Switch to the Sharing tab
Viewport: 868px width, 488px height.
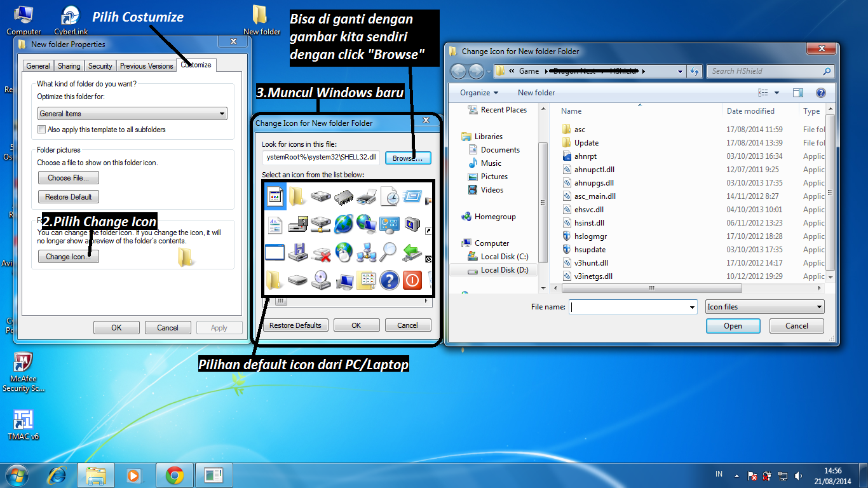coord(69,65)
